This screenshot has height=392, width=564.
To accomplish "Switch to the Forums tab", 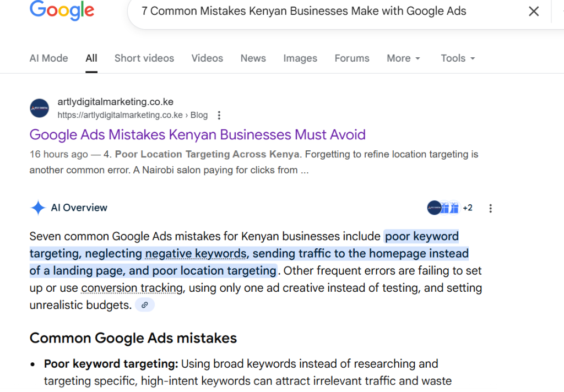I will (x=351, y=58).
